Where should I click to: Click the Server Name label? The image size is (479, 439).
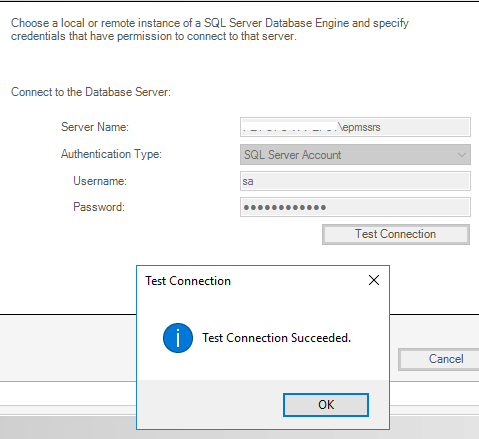[x=95, y=127]
